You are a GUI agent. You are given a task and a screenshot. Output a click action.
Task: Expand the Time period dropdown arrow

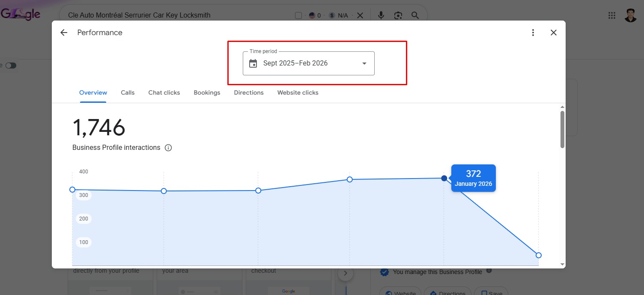(364, 63)
